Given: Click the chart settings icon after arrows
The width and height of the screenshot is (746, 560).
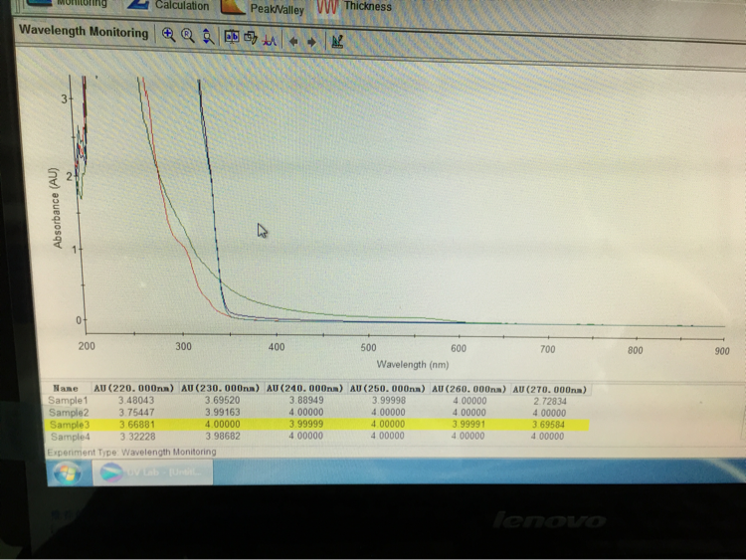Looking at the screenshot, I should tap(337, 42).
